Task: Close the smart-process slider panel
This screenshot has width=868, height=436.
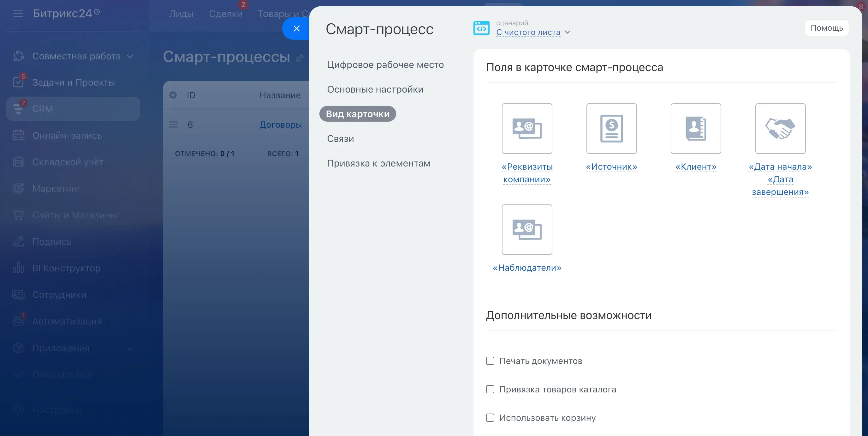Action: [x=296, y=29]
